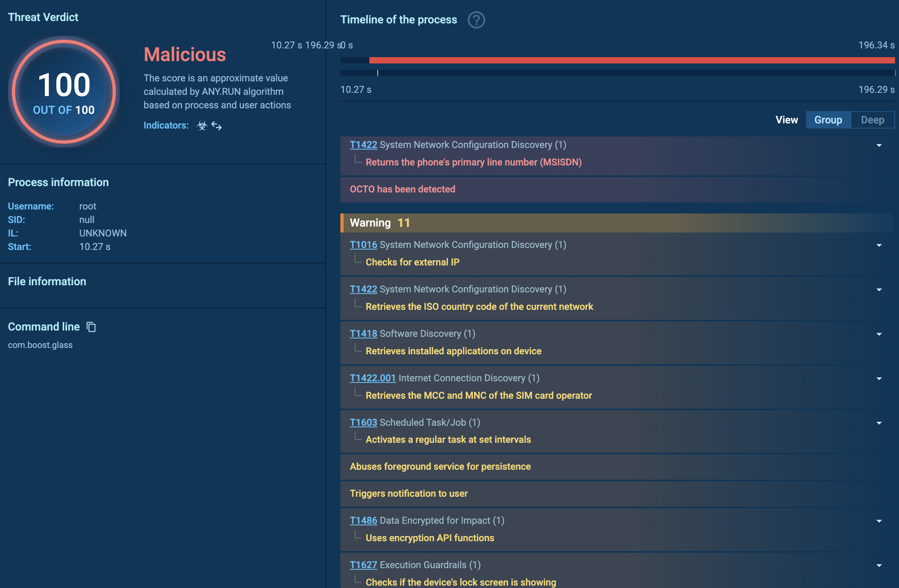Switch the view to Deep
The image size is (899, 588).
[872, 120]
